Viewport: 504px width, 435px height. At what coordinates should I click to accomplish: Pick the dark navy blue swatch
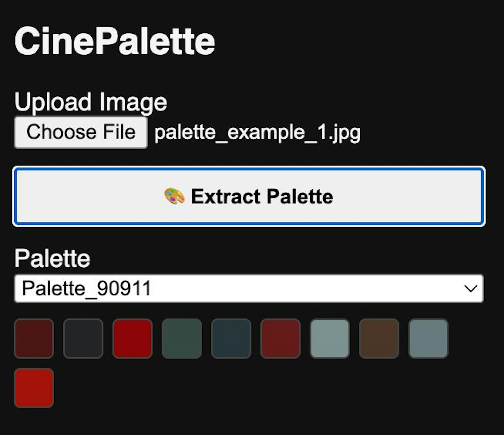tap(231, 339)
